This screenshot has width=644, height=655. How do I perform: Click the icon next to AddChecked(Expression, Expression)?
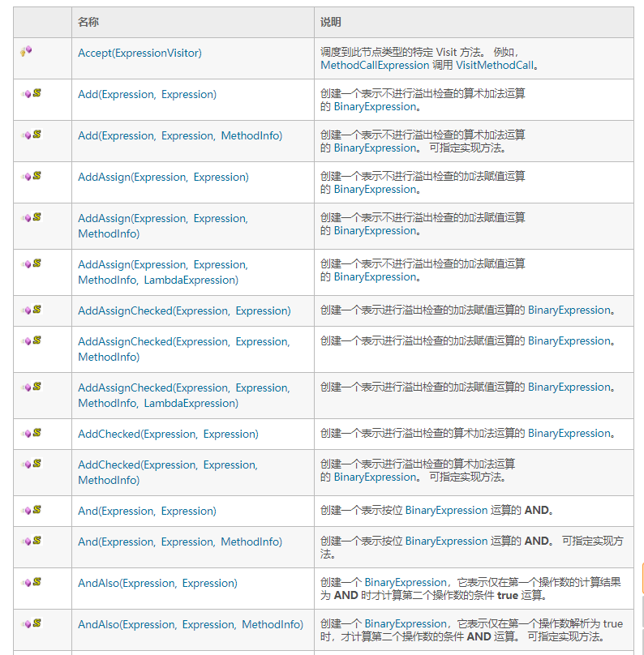pyautogui.click(x=32, y=433)
